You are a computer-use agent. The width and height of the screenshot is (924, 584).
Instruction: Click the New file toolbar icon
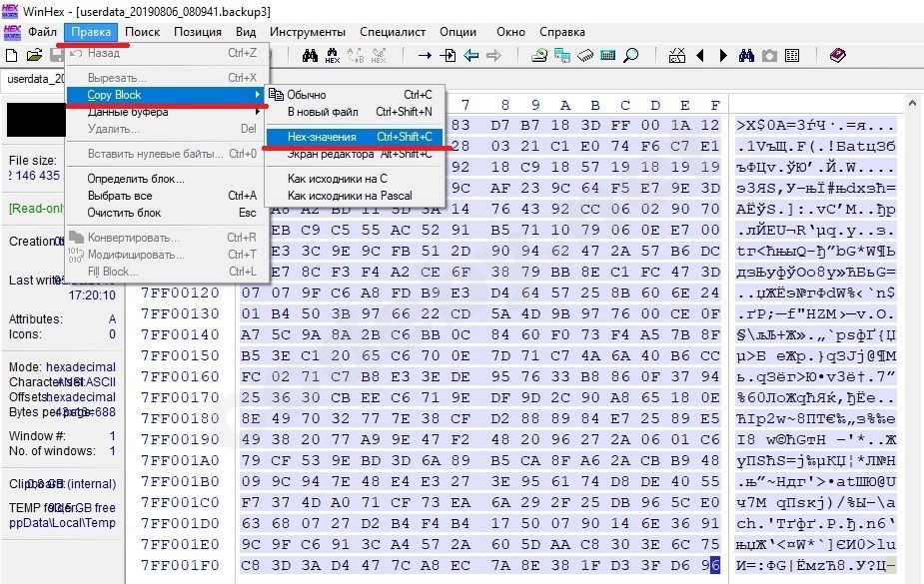point(11,55)
